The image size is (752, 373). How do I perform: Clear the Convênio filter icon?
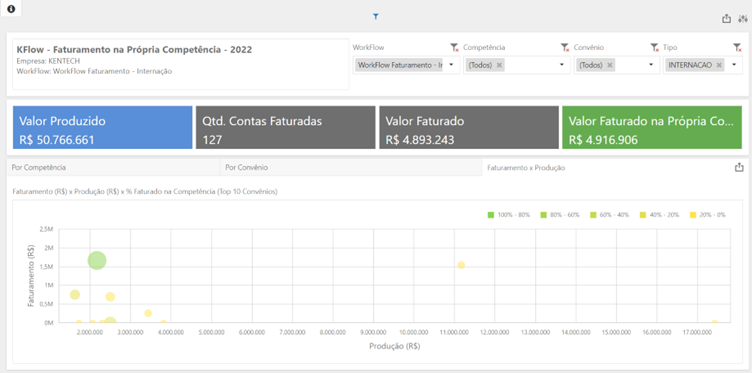[x=654, y=47]
